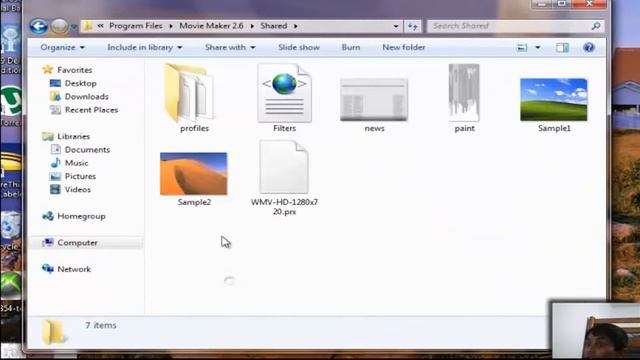Expand arrow after Program Files breadcrumb
Image resolution: width=640 pixels, height=360 pixels.
(x=171, y=26)
